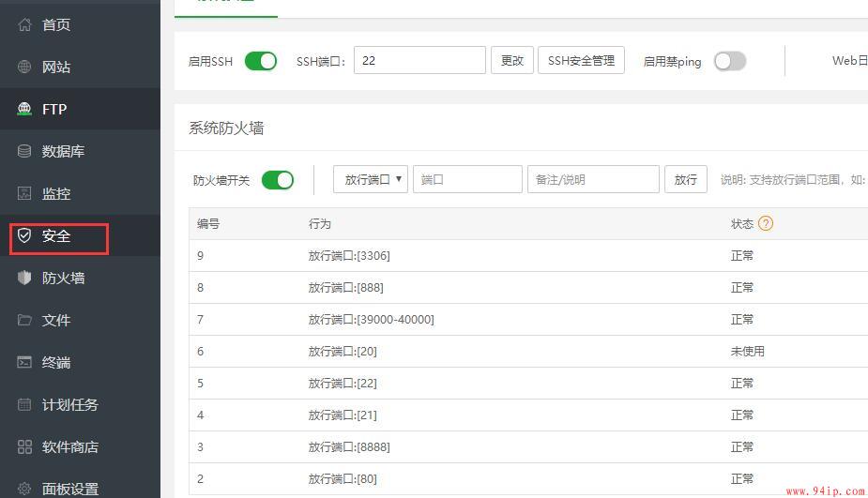Click the folder icon beside 文件
This screenshot has width=868, height=498.
(x=24, y=320)
